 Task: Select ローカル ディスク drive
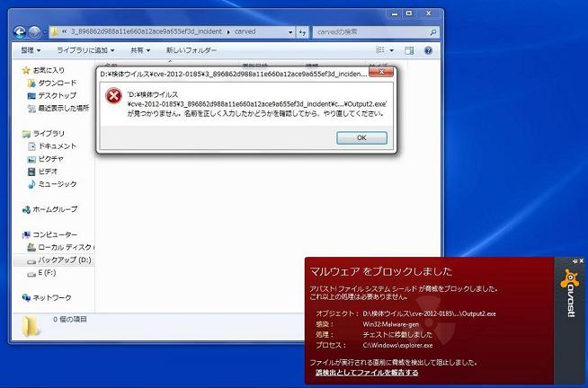tap(66, 247)
